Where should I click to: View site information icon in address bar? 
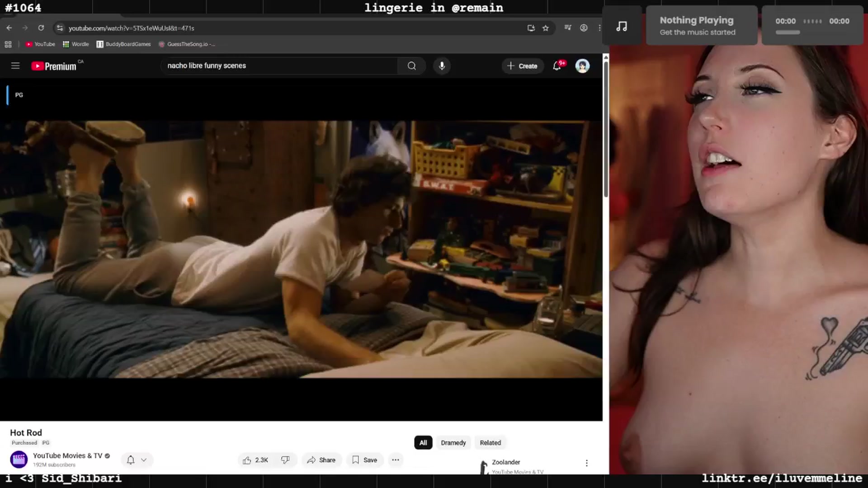coord(60,28)
